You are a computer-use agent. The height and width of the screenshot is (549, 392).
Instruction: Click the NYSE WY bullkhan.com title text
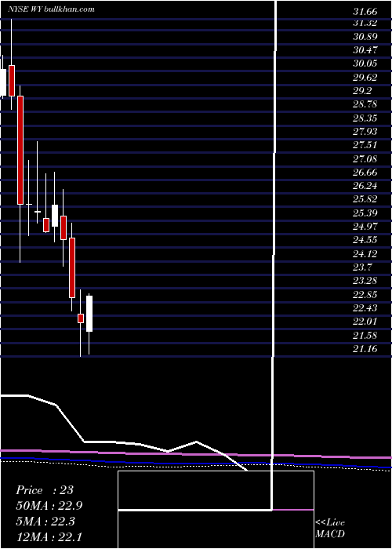pyautogui.click(x=52, y=9)
